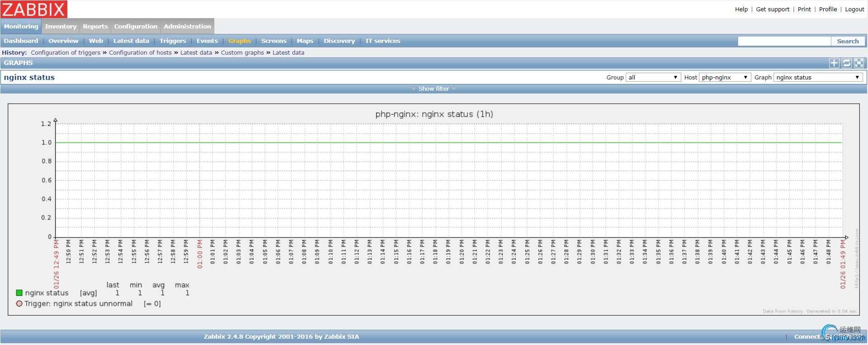The image size is (868, 345).
Task: Open the Triggers submenu
Action: (173, 41)
